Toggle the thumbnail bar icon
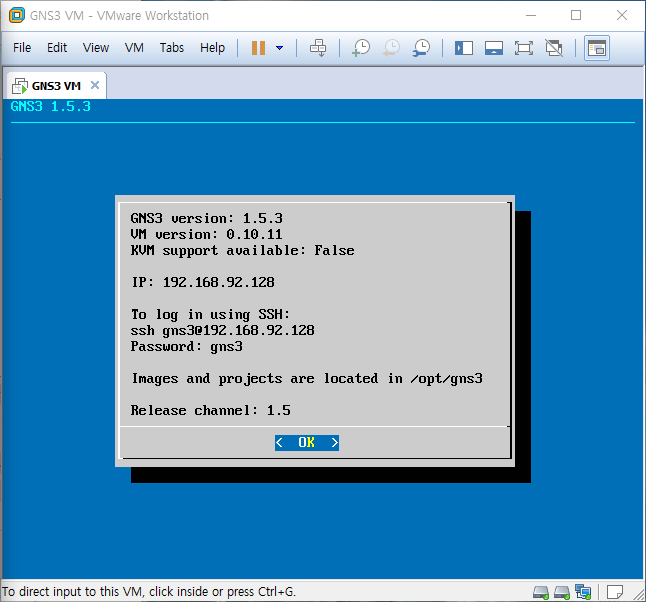The image size is (646, 602). tap(494, 48)
